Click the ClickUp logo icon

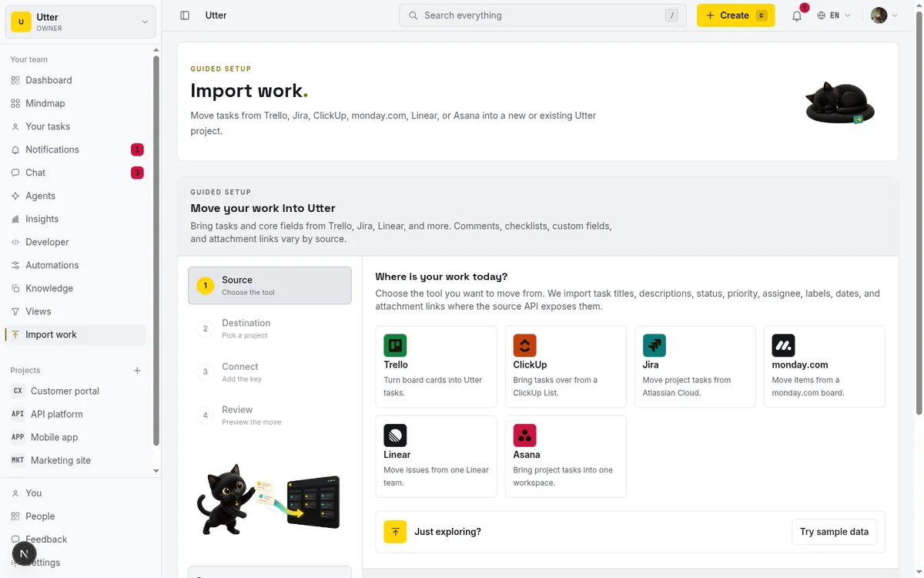coord(524,345)
